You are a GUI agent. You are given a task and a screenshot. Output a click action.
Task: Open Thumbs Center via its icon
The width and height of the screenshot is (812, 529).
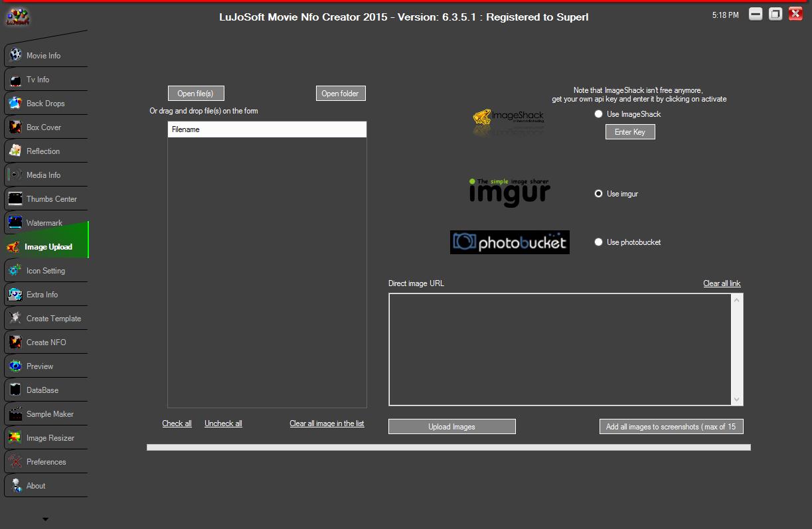15,199
